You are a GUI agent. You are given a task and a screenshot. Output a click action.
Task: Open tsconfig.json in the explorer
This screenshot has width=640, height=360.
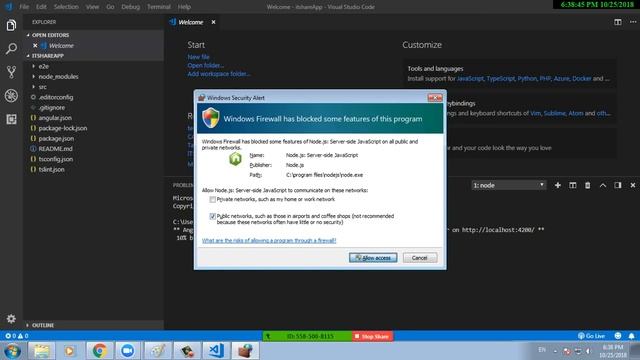click(x=56, y=159)
